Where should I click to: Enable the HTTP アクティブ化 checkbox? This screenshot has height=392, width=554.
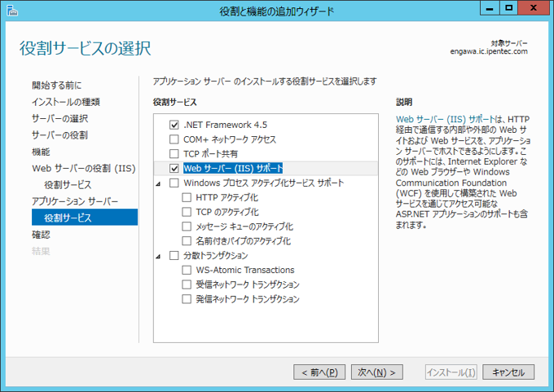187,197
